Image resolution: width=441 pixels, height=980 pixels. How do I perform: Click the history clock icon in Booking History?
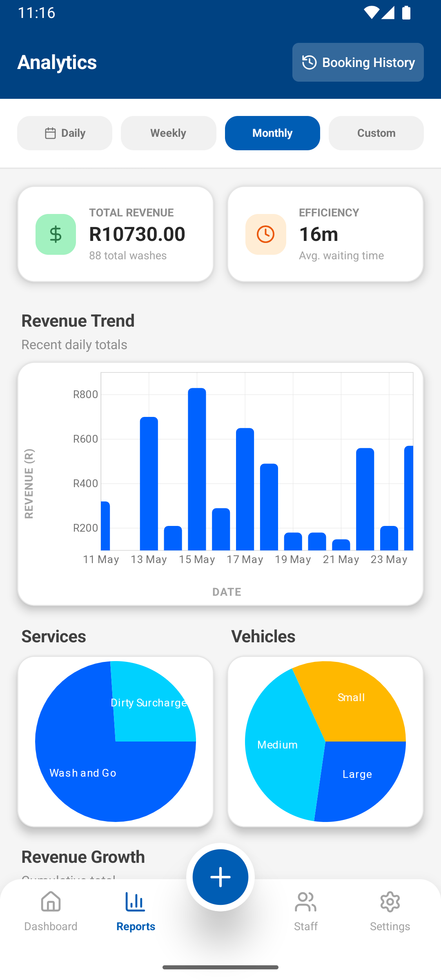tap(309, 62)
